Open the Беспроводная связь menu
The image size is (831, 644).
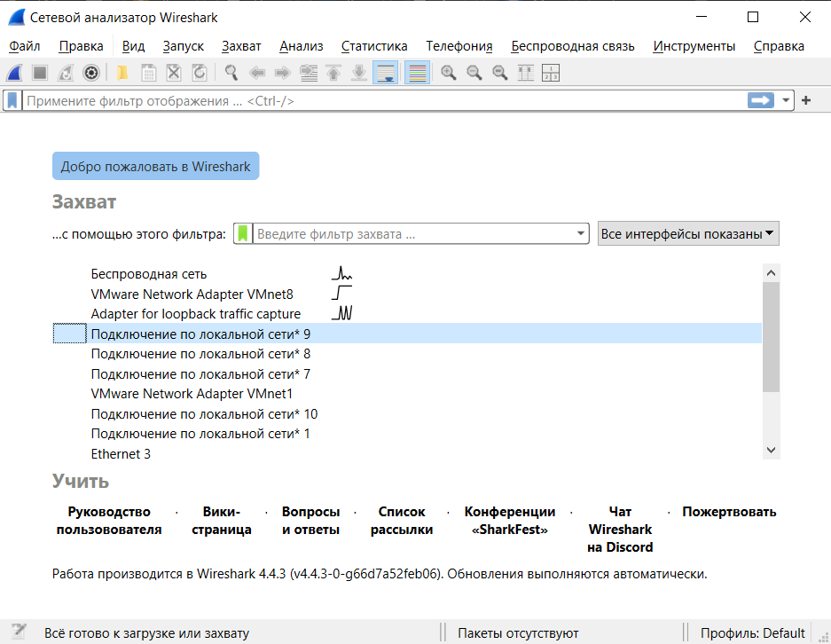[572, 46]
